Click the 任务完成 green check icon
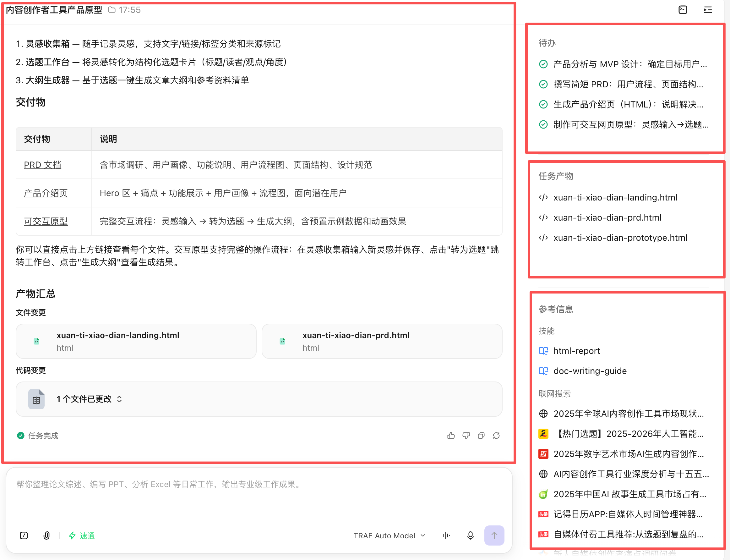 click(21, 436)
